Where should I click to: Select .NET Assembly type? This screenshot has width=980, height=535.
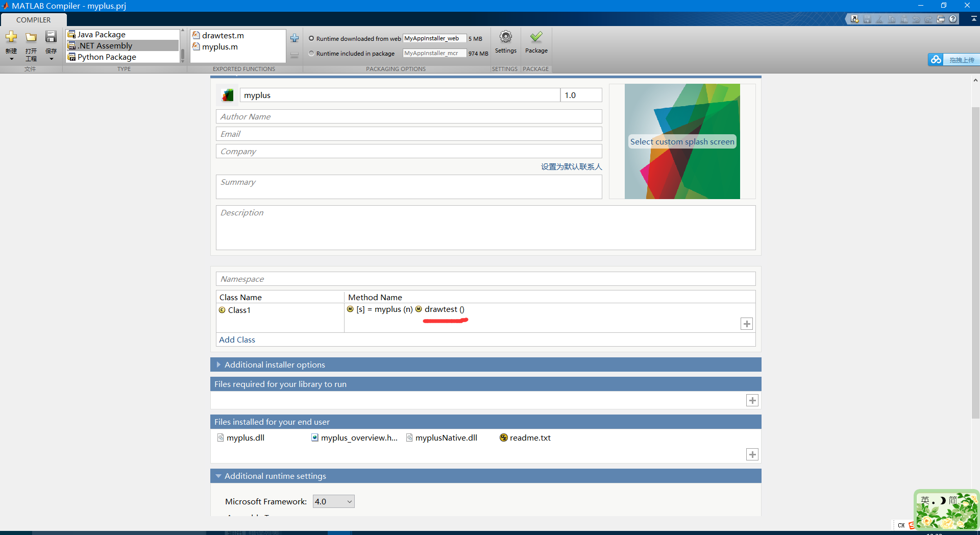pyautogui.click(x=123, y=45)
